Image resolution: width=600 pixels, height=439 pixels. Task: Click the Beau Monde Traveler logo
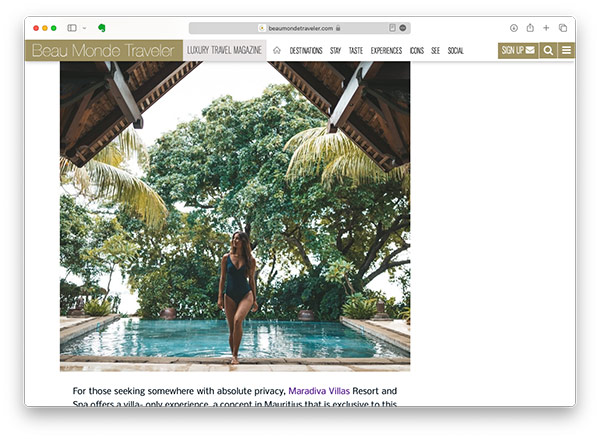coord(104,50)
